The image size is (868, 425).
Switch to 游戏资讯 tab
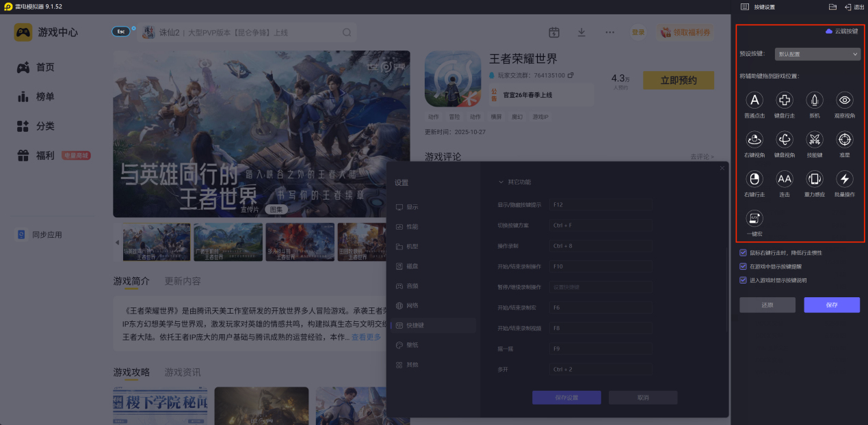[183, 372]
